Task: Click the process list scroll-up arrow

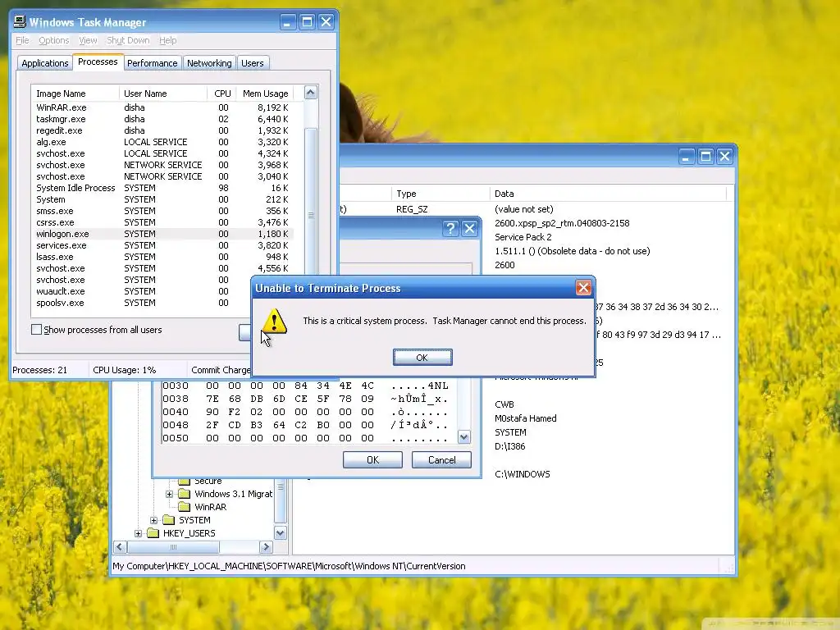Action: 311,93
